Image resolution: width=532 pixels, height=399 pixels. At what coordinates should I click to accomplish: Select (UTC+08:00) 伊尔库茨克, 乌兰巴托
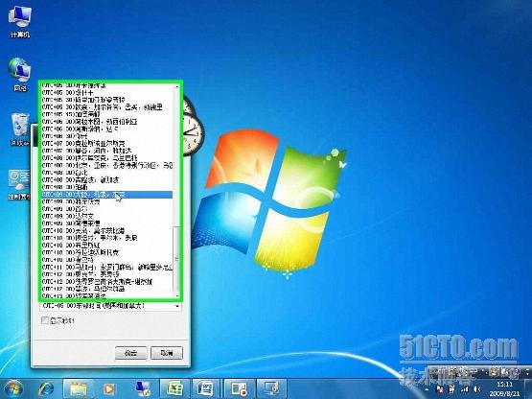click(107, 158)
